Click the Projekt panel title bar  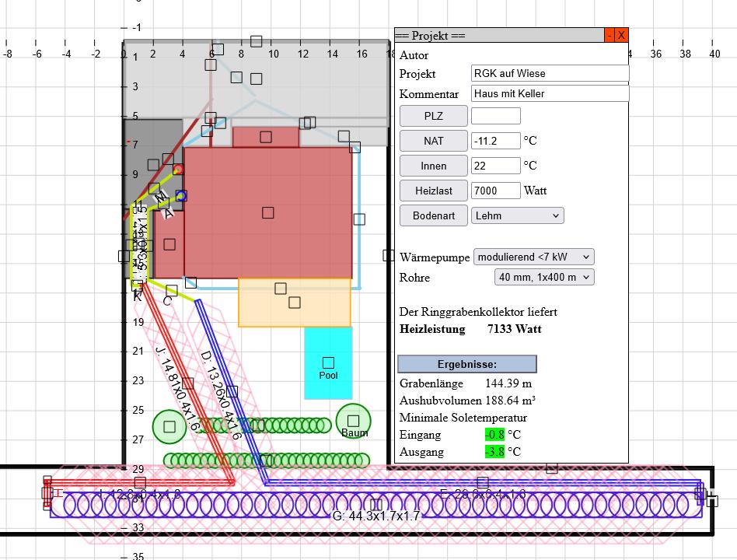498,36
